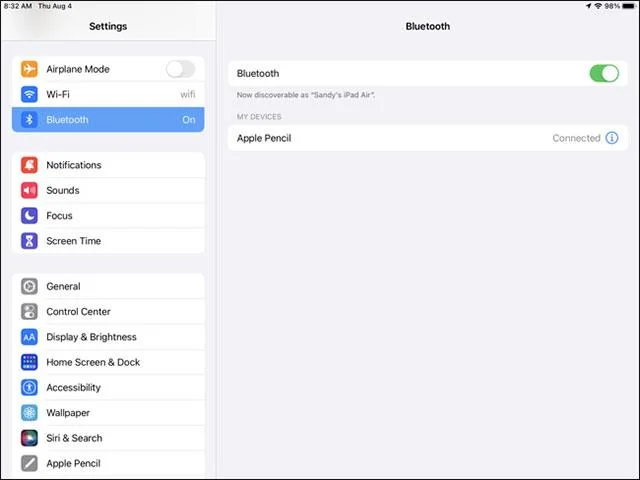Turn off the Bluetooth switch
The width and height of the screenshot is (640, 480).
coord(604,73)
